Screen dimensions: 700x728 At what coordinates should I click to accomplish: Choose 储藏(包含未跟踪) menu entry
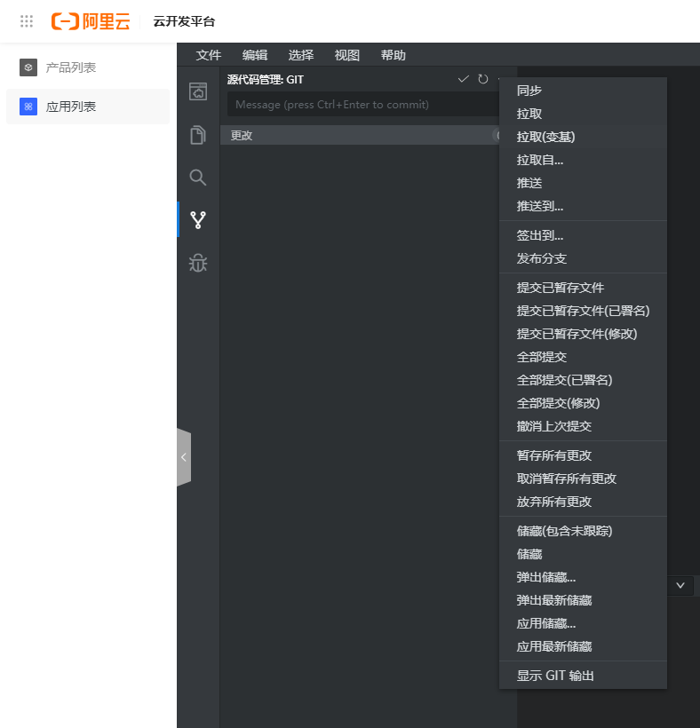(x=583, y=531)
